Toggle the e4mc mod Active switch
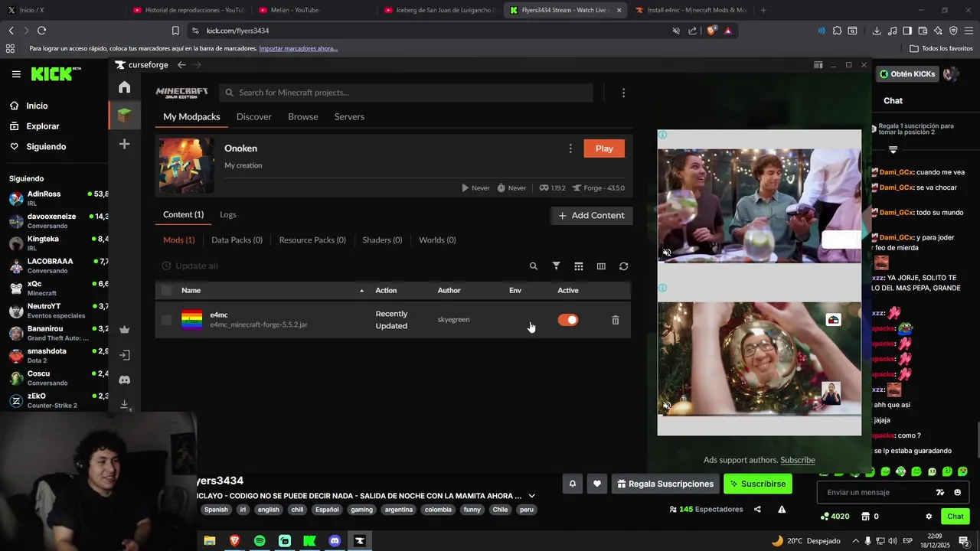The width and height of the screenshot is (980, 551). 567,320
